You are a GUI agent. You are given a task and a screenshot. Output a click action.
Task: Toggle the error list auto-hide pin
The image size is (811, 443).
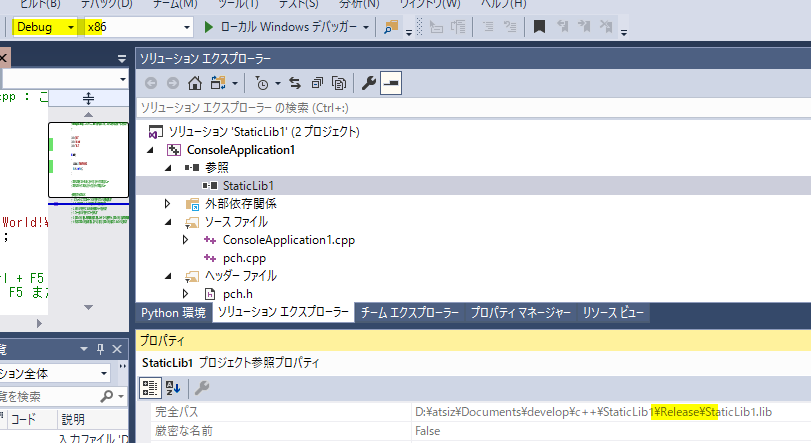(100, 349)
